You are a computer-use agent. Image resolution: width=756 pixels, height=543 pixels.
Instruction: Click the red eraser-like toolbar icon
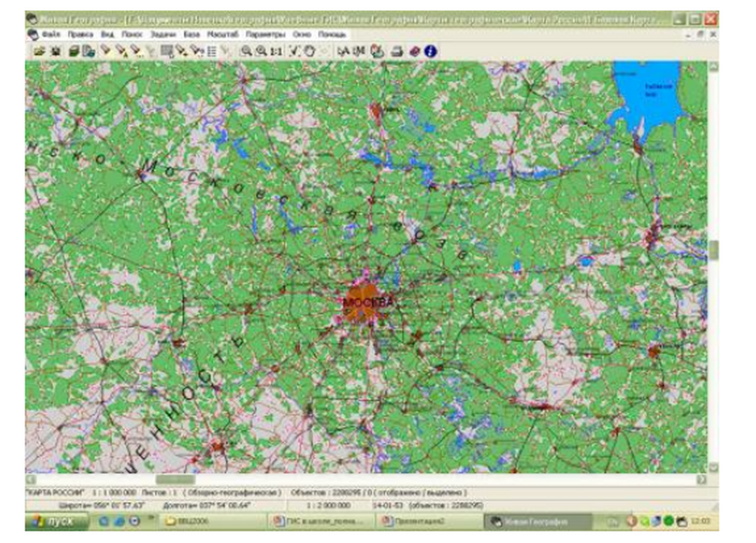pyautogui.click(x=414, y=51)
